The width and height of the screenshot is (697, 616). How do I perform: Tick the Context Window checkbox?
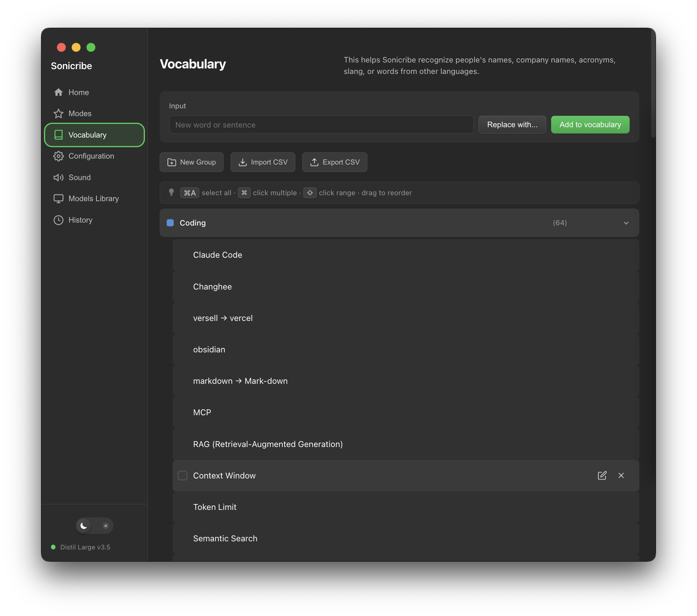tap(183, 475)
